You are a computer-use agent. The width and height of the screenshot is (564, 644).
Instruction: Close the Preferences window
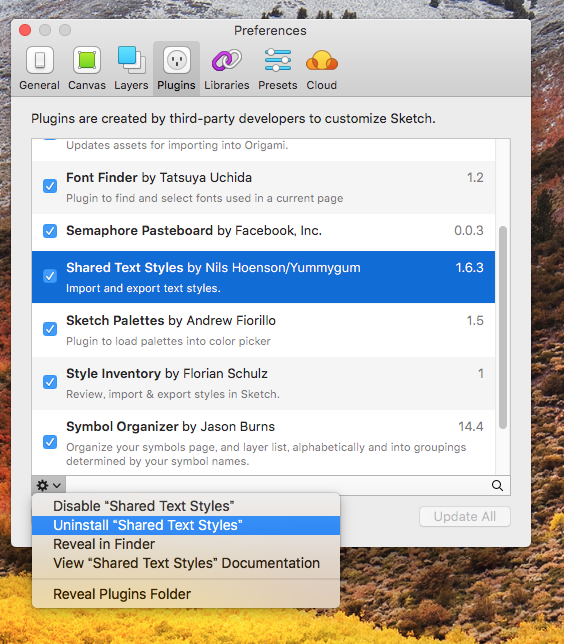click(x=25, y=30)
